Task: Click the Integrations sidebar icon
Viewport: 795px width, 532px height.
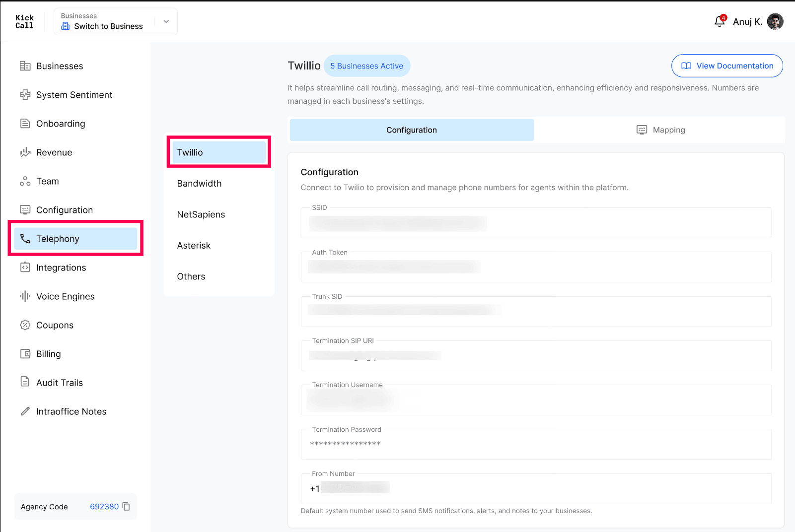Action: [x=25, y=267]
